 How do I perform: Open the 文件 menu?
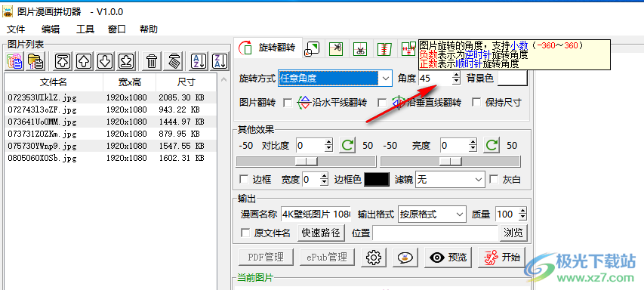pyautogui.click(x=16, y=29)
